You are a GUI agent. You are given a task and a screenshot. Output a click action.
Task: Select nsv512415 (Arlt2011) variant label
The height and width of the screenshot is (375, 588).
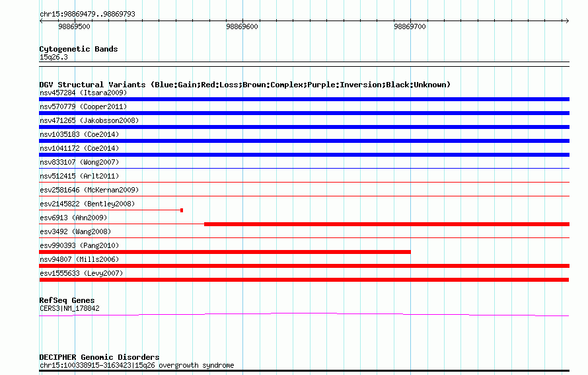[79, 176]
